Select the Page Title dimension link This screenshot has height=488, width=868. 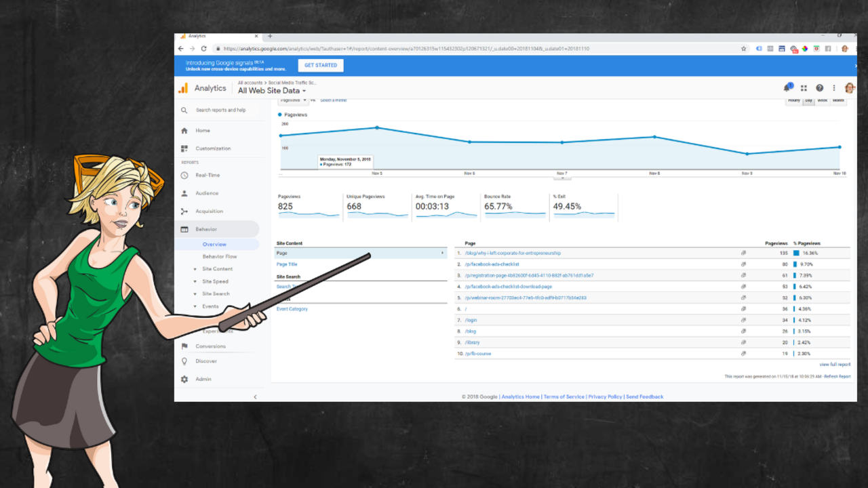tap(287, 264)
